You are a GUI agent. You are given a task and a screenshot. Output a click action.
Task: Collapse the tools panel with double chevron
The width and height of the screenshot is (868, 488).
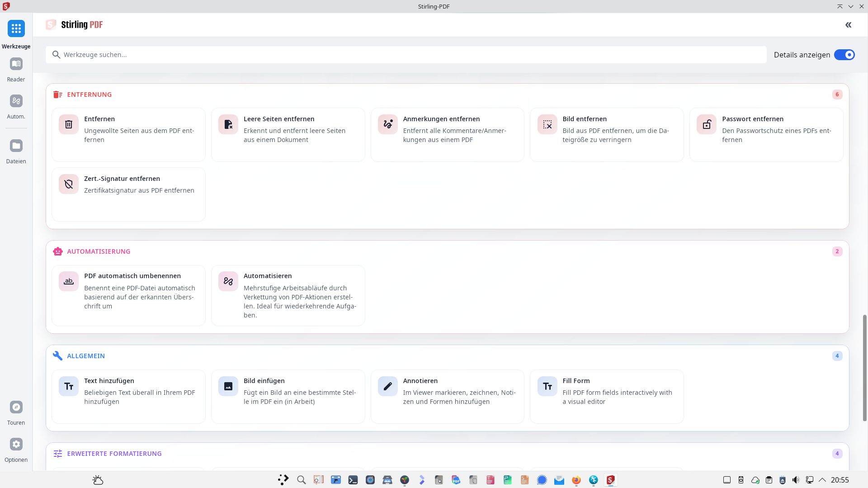point(848,25)
